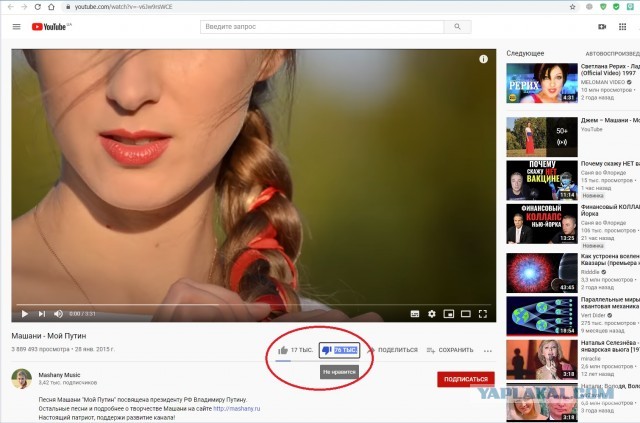Open 'Финансовый коллапс Нью-Йорка' video thumbnail
This screenshot has height=423, width=640.
[542, 224]
